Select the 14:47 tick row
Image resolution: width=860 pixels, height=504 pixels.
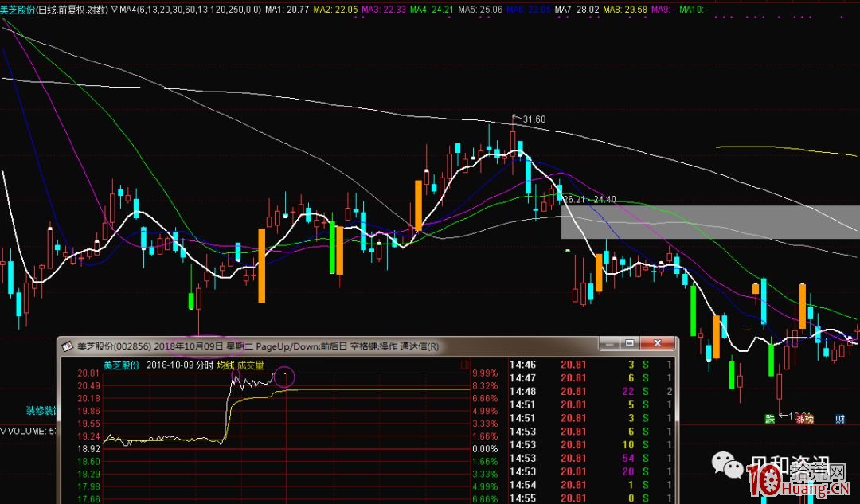pos(591,378)
